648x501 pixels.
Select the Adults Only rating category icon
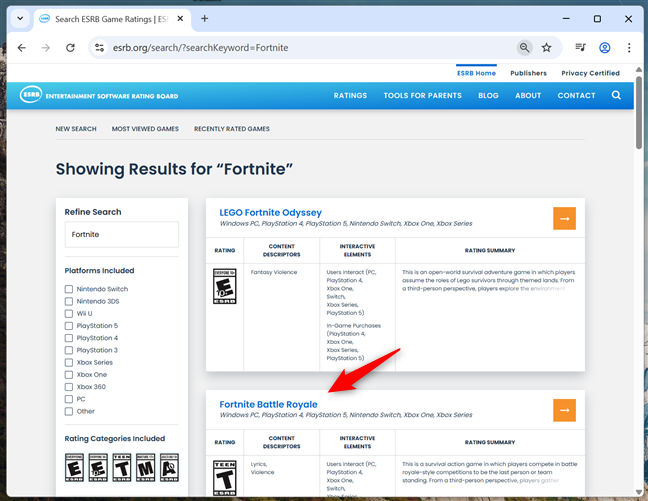click(169, 468)
